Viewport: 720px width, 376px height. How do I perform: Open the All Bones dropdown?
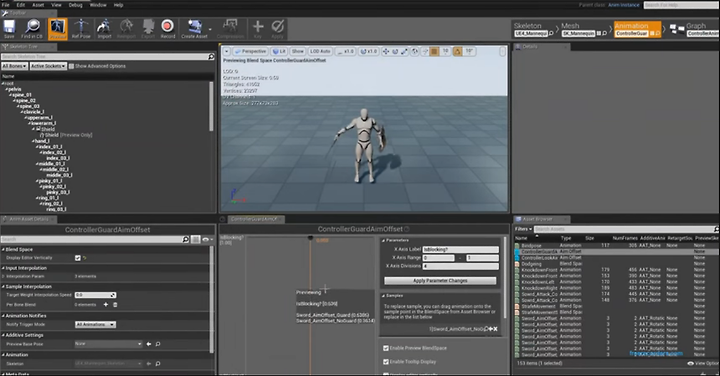15,66
